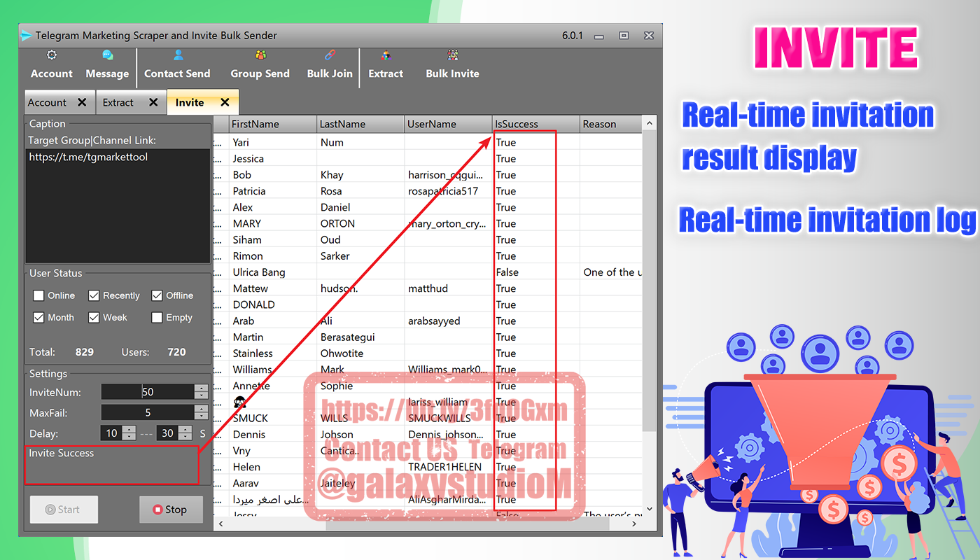Increase the minimum Delay value stepper
Screen dimensions: 980x560
pyautogui.click(x=128, y=430)
